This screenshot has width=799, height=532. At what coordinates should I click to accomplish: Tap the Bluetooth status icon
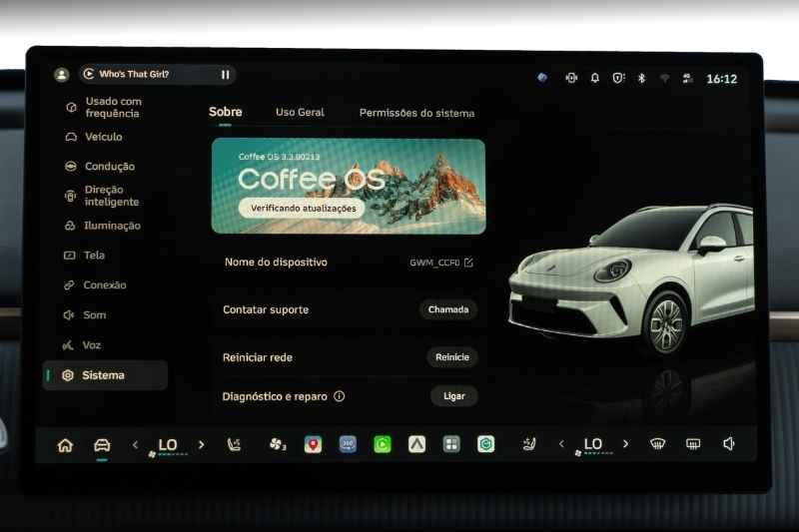coord(641,78)
